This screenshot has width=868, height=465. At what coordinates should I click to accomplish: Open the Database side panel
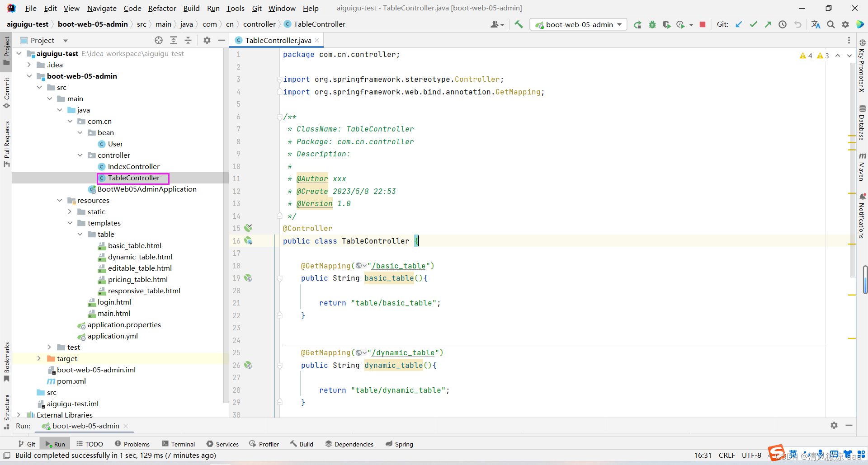tap(862, 122)
